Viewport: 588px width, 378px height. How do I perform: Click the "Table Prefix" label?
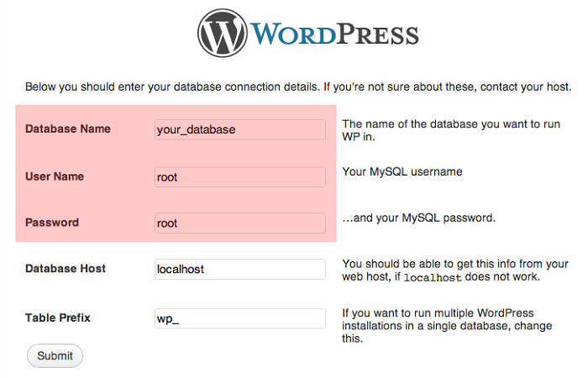[58, 318]
